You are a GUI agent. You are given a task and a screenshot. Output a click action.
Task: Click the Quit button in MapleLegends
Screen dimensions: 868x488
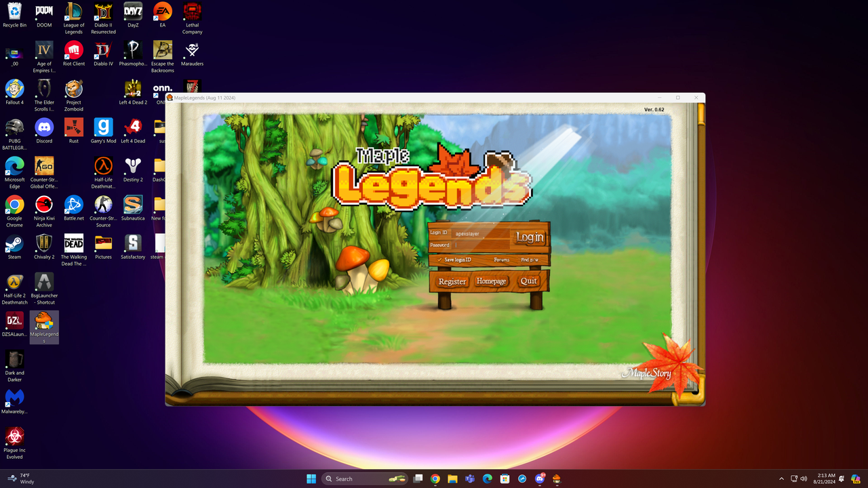[x=529, y=281]
